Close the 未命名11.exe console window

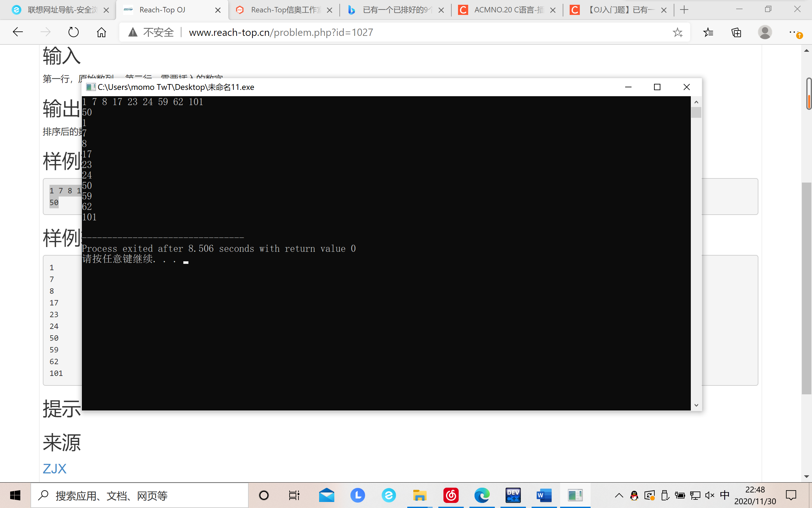click(686, 87)
